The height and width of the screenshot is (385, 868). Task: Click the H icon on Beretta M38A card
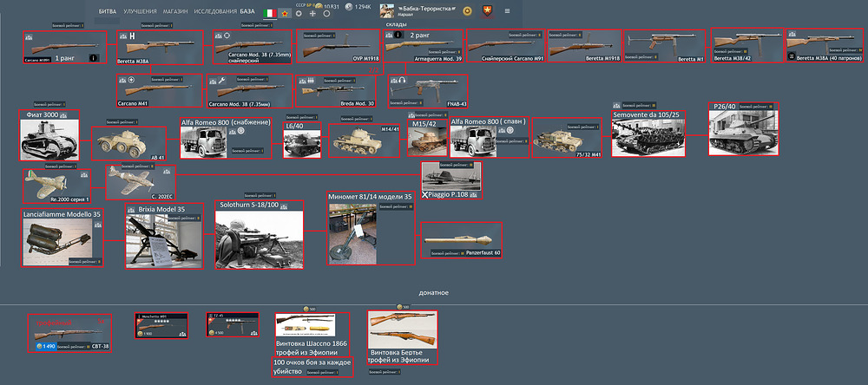(x=132, y=36)
